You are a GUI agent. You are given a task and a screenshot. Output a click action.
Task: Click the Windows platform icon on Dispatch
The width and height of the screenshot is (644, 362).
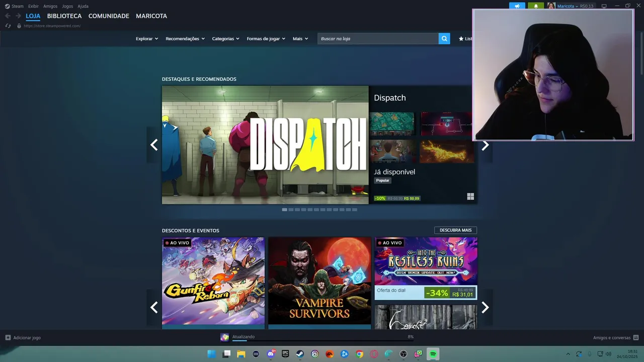point(470,197)
